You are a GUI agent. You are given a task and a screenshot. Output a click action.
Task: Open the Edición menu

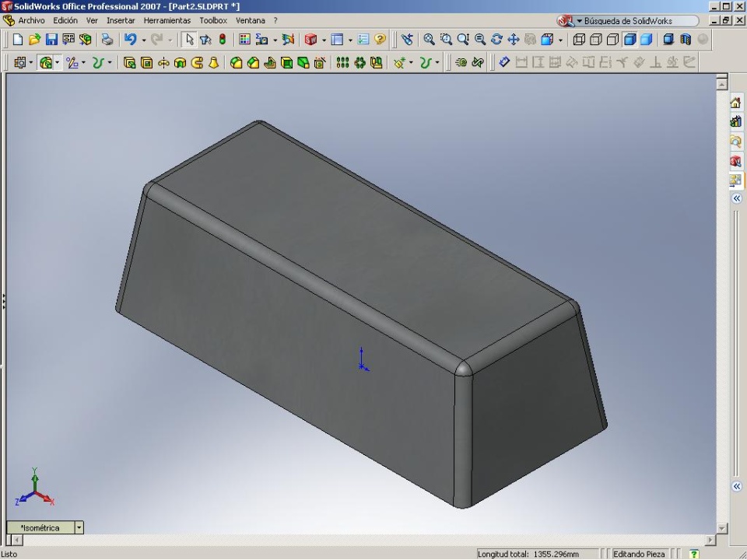(x=65, y=20)
